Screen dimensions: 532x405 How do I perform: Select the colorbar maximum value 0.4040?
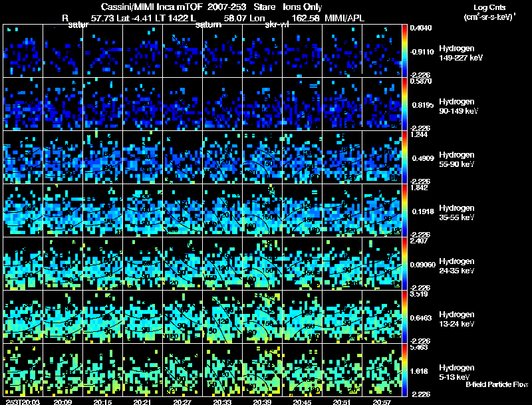[x=421, y=28]
